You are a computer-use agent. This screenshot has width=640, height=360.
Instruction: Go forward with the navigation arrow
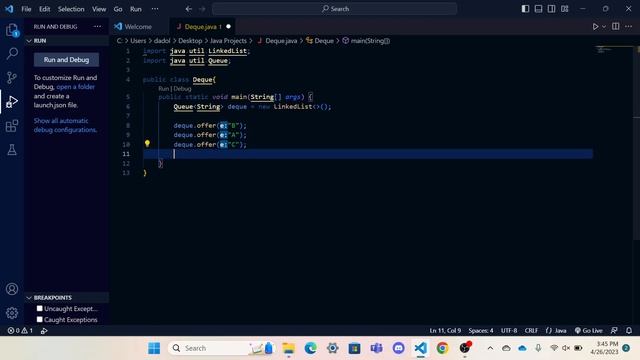tap(202, 9)
